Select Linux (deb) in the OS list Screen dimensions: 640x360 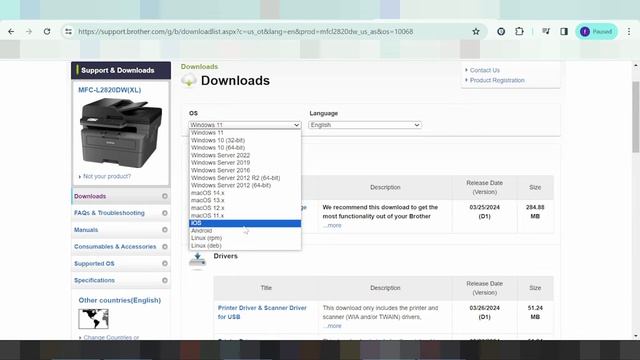coord(245,246)
